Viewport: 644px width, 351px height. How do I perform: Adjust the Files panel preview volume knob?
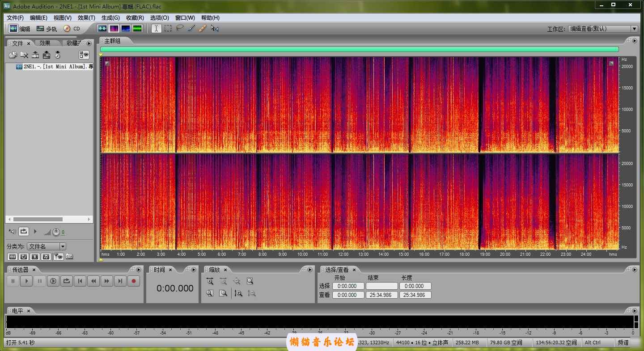click(x=56, y=232)
